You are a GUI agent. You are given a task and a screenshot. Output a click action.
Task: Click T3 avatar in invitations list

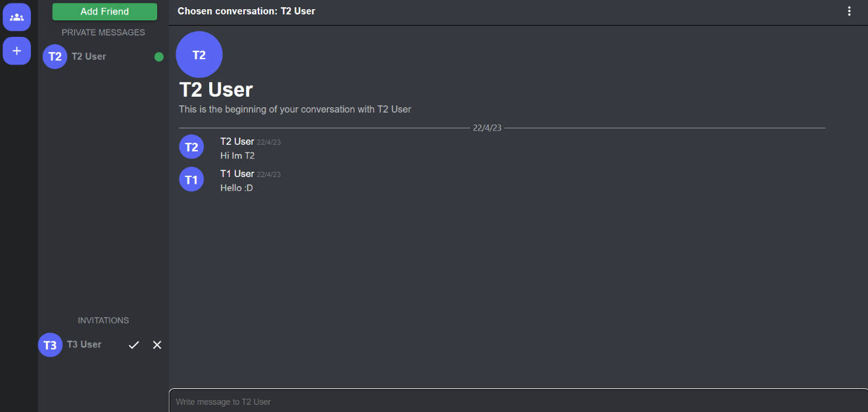coord(50,345)
